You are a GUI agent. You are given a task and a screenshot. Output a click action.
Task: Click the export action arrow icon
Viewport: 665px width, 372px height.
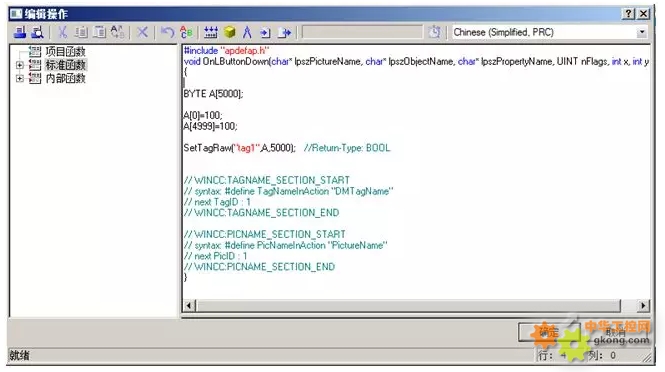[285, 32]
